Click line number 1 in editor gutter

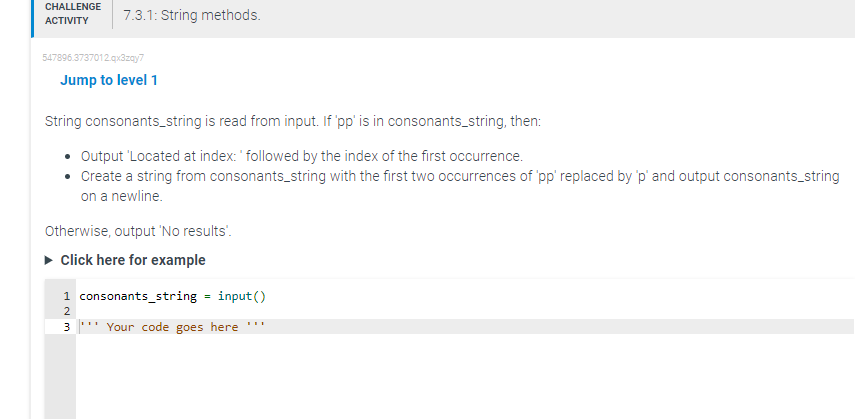67,296
